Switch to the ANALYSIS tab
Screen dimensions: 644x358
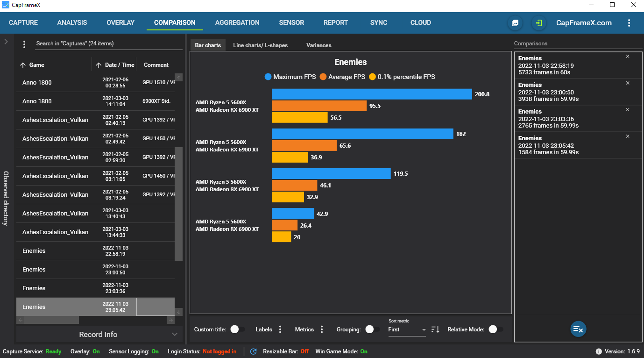72,22
